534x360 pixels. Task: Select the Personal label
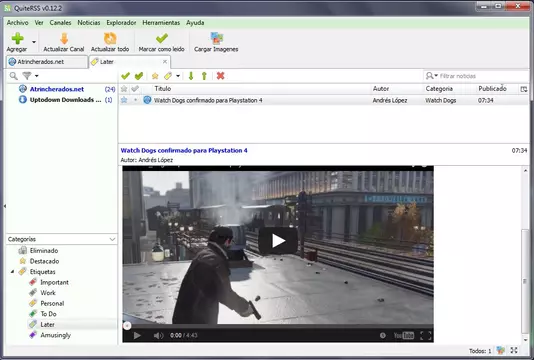pyautogui.click(x=52, y=303)
